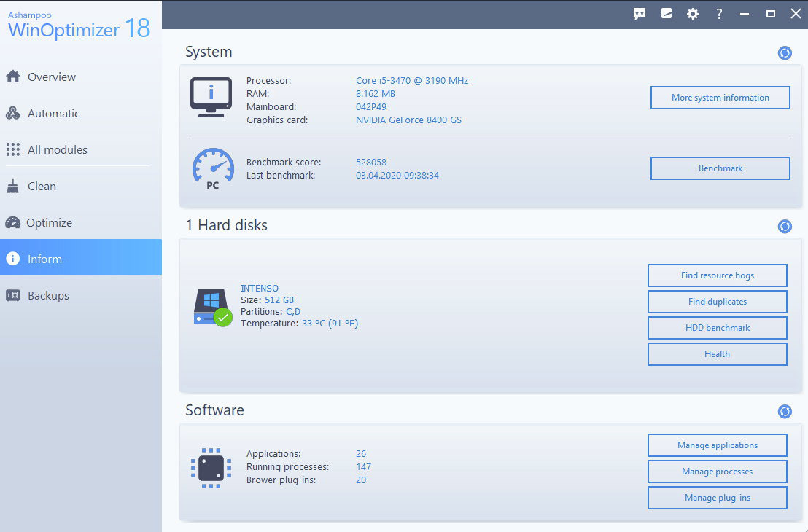Image resolution: width=808 pixels, height=532 pixels.
Task: Open the feedback speech bubble icon
Action: point(640,14)
